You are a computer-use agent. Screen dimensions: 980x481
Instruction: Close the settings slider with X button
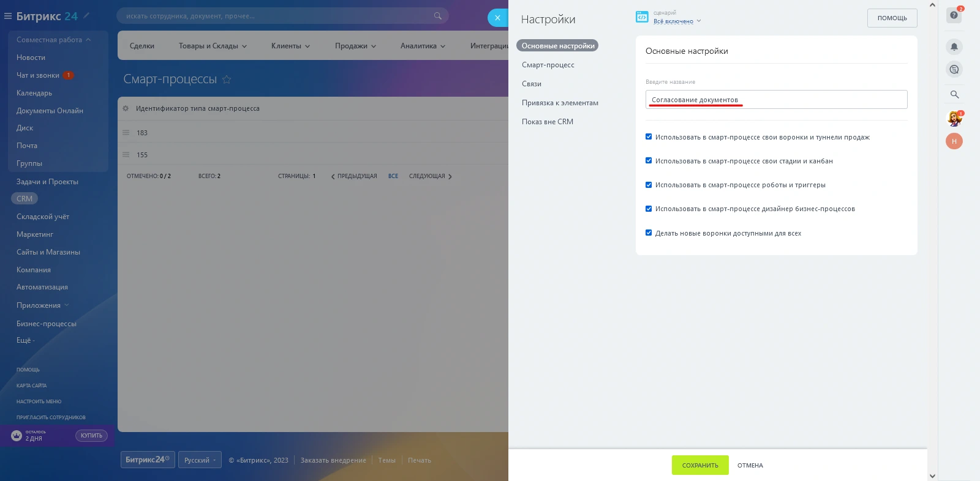pyautogui.click(x=497, y=18)
